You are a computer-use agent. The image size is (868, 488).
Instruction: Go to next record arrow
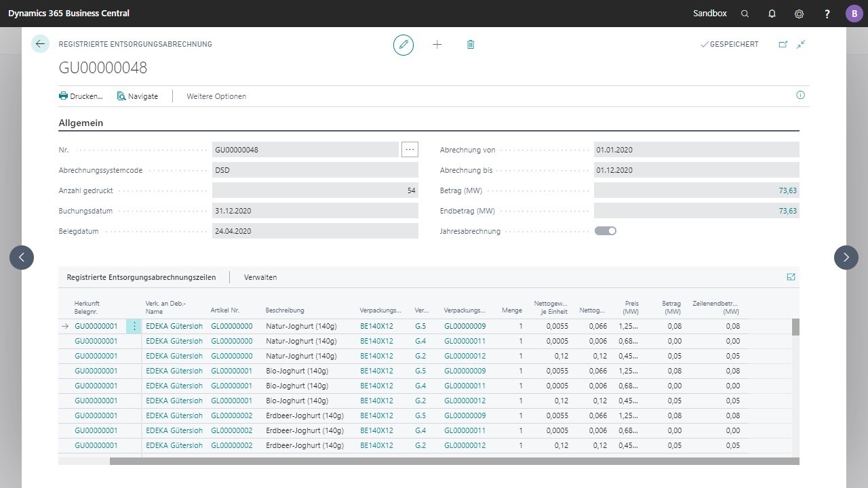coord(846,258)
